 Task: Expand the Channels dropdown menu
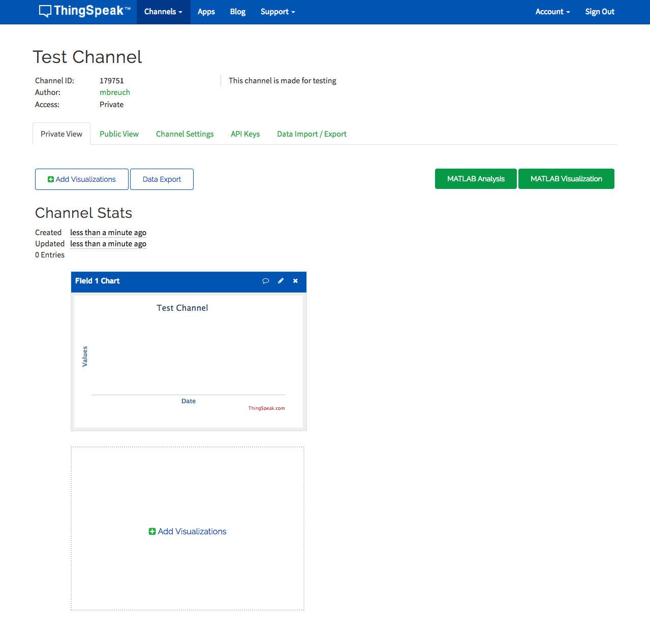163,12
